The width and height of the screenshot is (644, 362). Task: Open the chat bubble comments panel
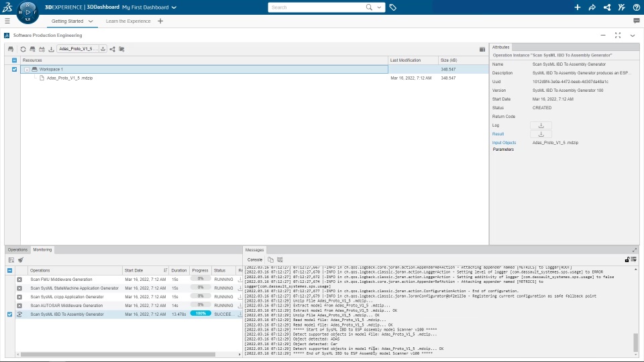click(x=637, y=21)
